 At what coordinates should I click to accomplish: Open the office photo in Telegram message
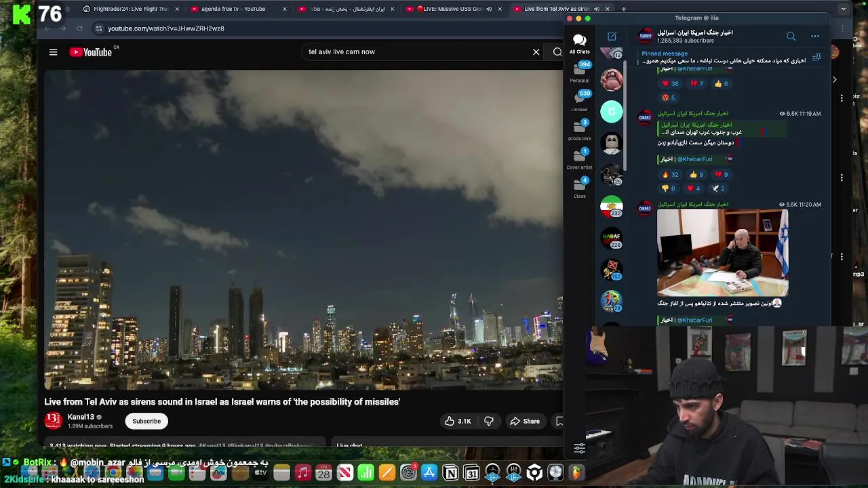[x=722, y=253]
